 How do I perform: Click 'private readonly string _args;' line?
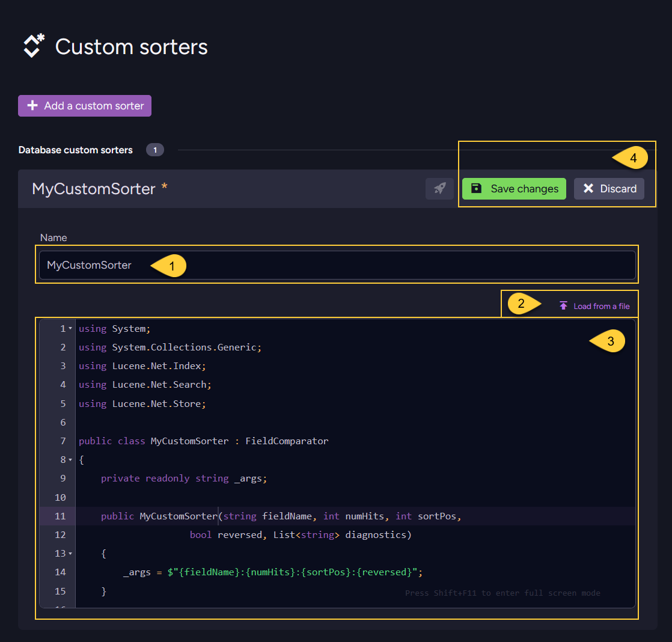tap(184, 478)
